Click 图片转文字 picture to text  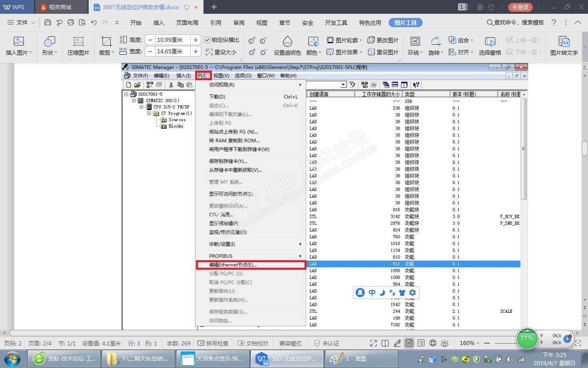(x=564, y=46)
